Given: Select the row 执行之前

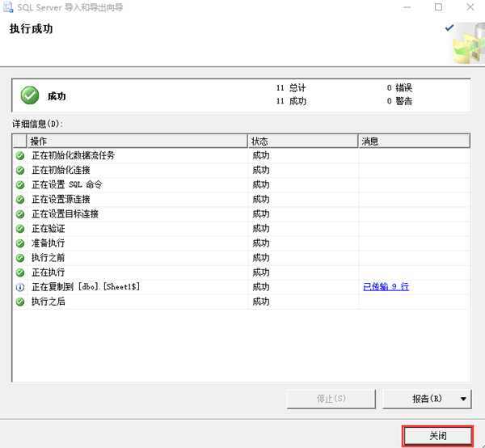Looking at the screenshot, I should click(x=241, y=258).
